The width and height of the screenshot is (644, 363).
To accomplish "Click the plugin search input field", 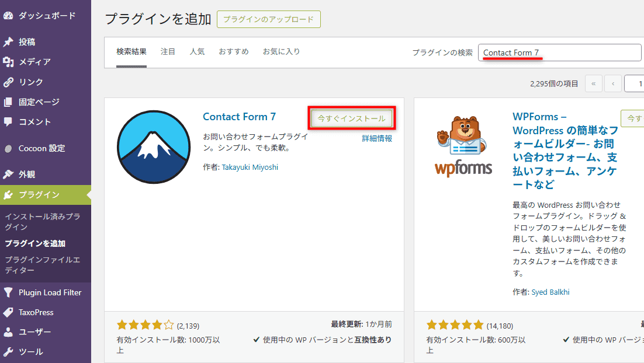I will pyautogui.click(x=560, y=53).
